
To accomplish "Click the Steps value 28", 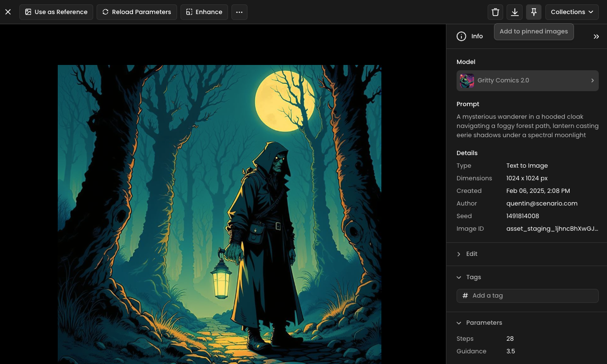I will click(x=510, y=339).
